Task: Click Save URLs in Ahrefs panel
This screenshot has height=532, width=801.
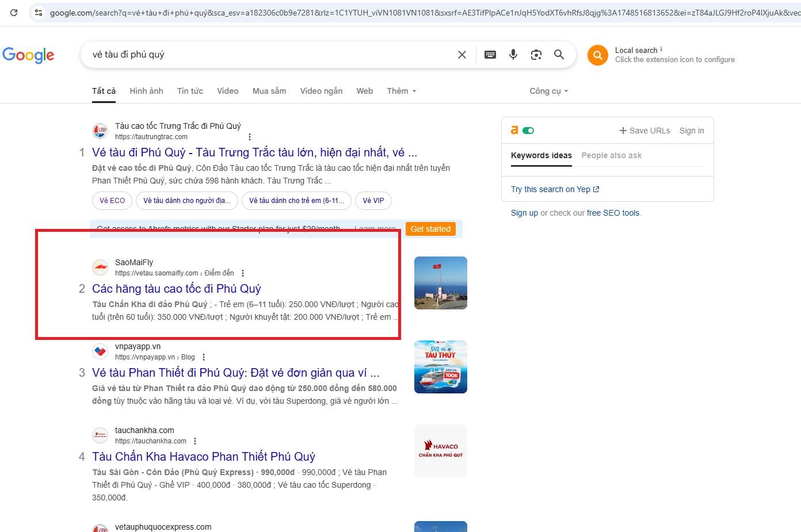Action: [x=645, y=131]
